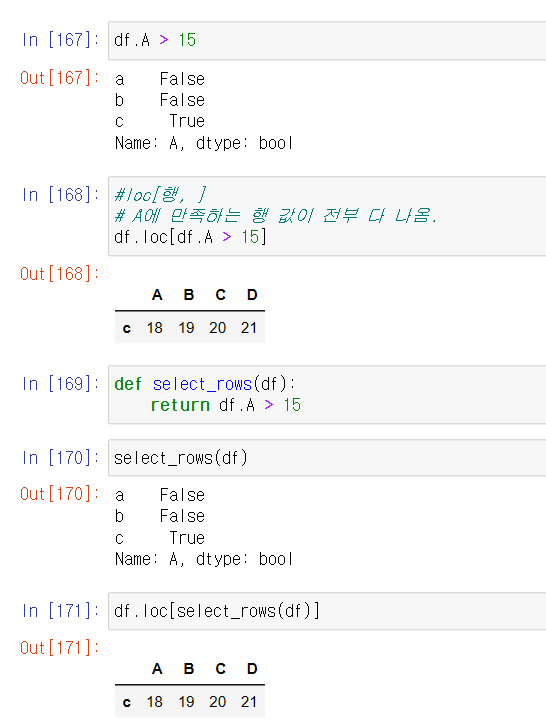This screenshot has height=726, width=546.
Task: Click row index c in Out[171] table
Action: click(x=126, y=702)
